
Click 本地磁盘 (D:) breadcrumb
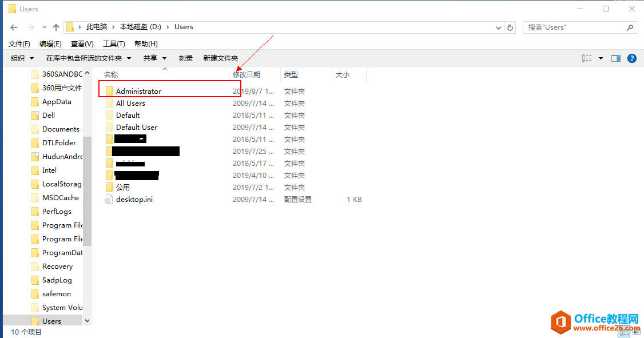click(141, 27)
